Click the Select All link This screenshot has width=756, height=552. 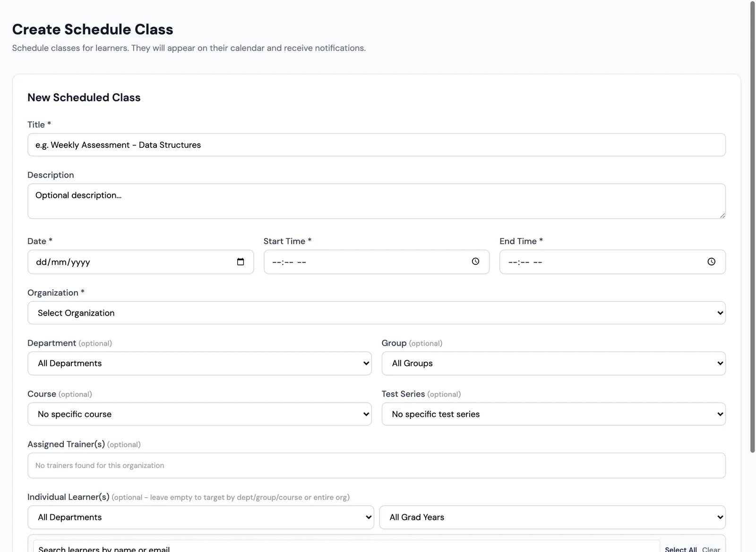pos(681,549)
